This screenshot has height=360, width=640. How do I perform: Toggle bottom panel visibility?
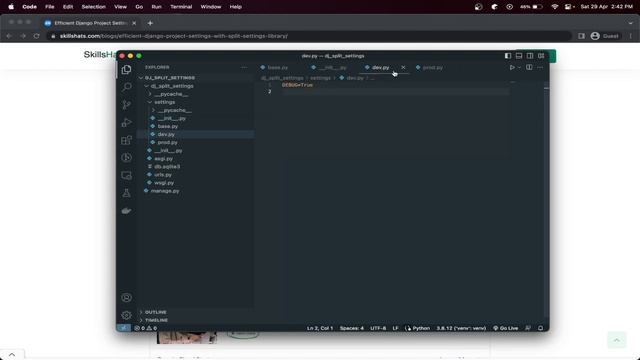(x=519, y=56)
